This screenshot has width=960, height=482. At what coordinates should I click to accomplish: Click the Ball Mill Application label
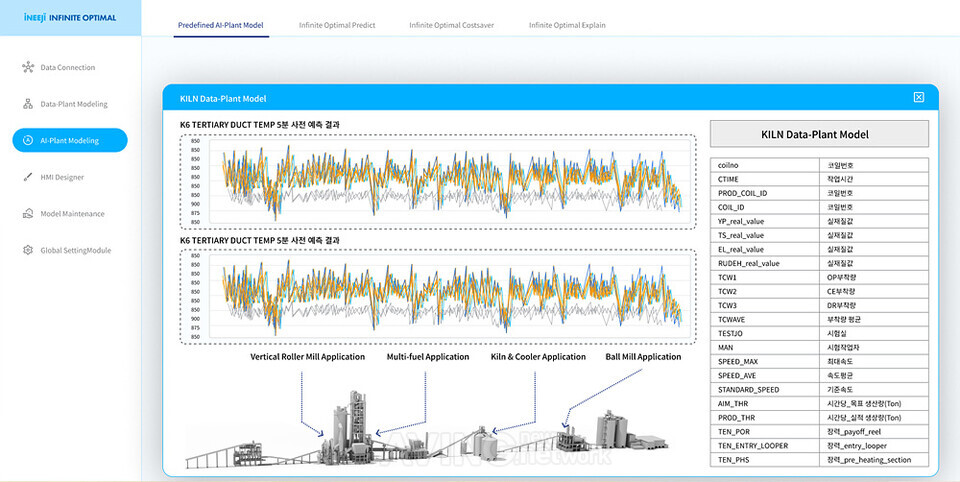[x=643, y=356]
